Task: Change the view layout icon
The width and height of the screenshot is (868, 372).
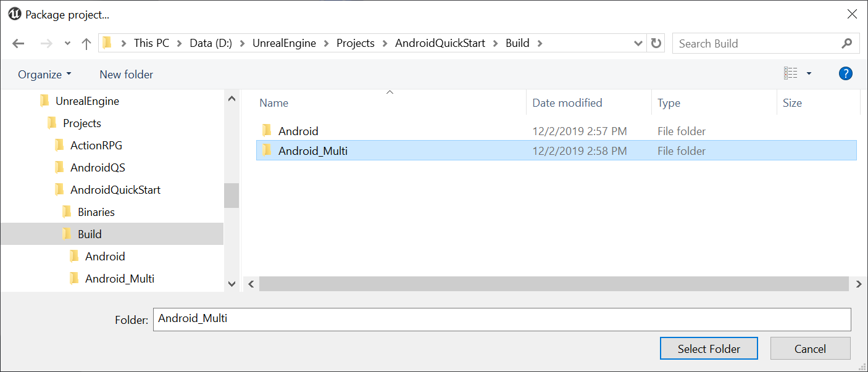Action: click(790, 73)
